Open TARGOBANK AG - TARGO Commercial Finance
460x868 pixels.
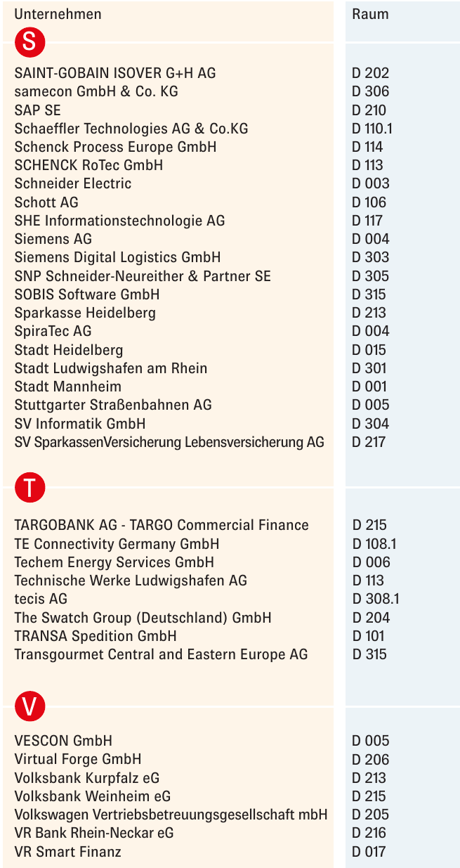point(162,525)
